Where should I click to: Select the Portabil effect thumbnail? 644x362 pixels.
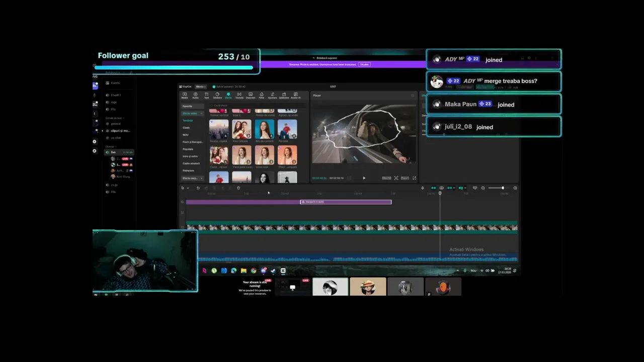(287, 129)
